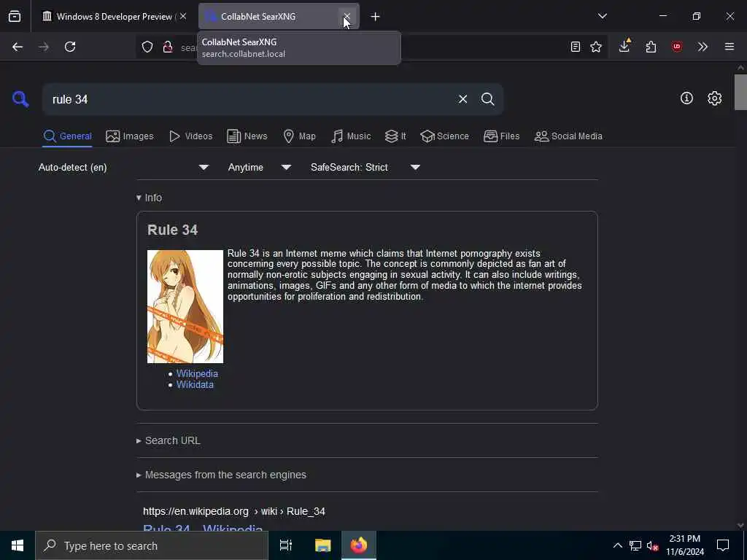This screenshot has width=747, height=560.
Task: Reload the current page
Action: (70, 47)
